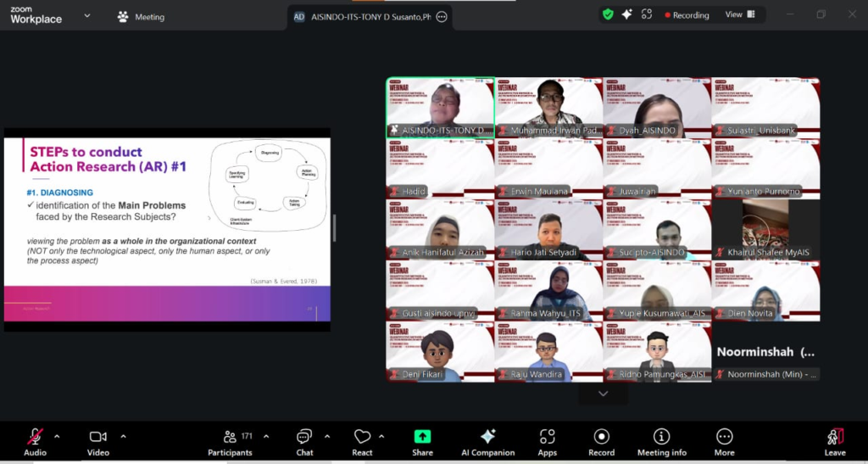Turn on the camera with Video button
The height and width of the screenshot is (464, 868).
[x=97, y=437]
